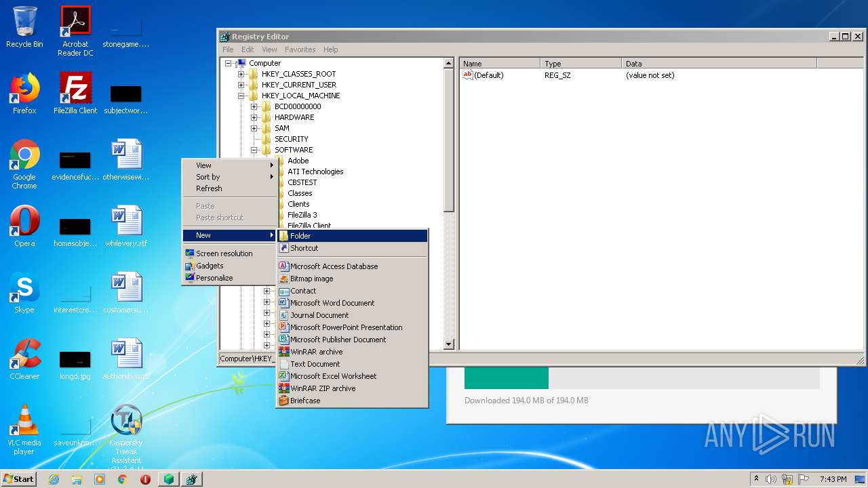Viewport: 868px width, 488px height.
Task: Click the Name column header
Action: (x=500, y=64)
